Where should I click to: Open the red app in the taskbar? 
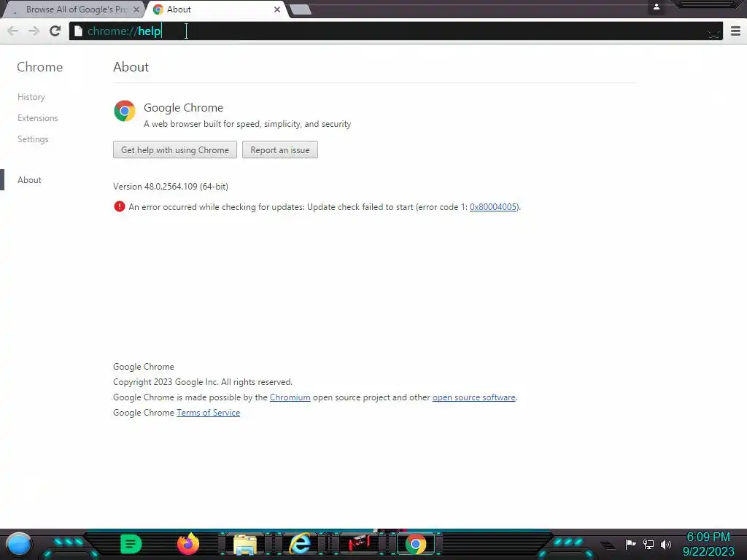pos(359,544)
